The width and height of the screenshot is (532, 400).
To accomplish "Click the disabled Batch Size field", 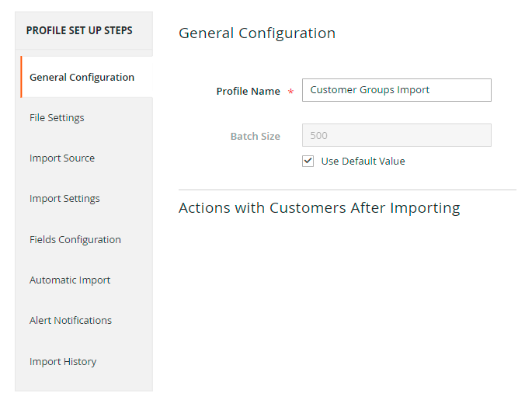I will point(396,135).
